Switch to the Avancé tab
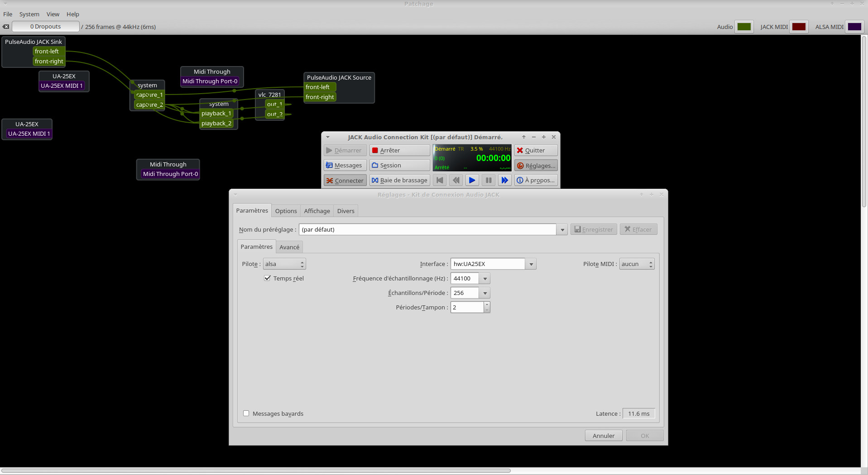This screenshot has width=868, height=475. (289, 247)
